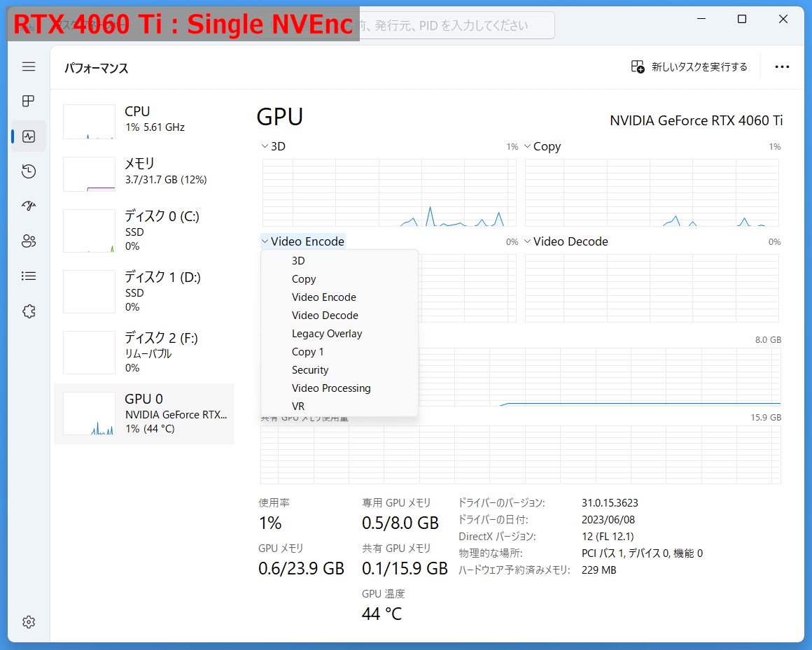The height and width of the screenshot is (650, 812).
Task: Click GPU memory 0.6/23.9 GB value
Action: [301, 569]
